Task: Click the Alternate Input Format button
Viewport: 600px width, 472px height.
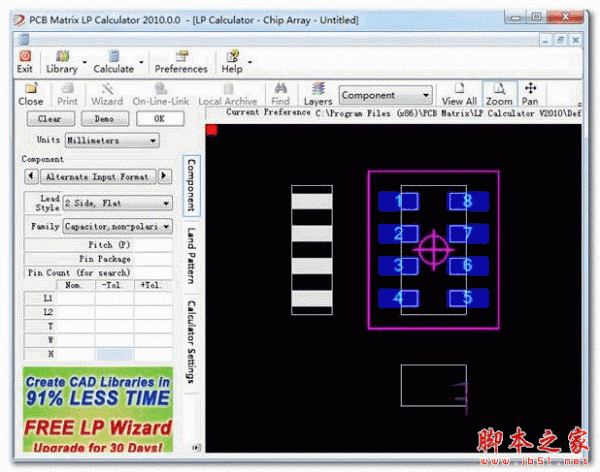Action: click(98, 176)
